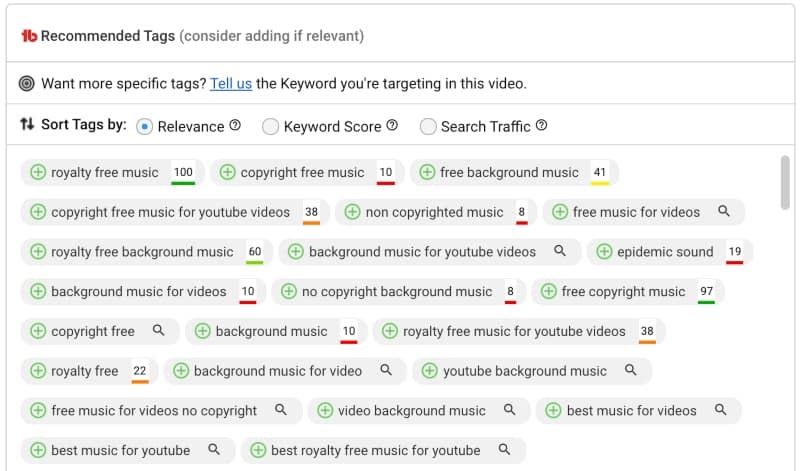Add 'youtube background music' tag plus icon
Viewport: 800px width, 471px height.
(x=430, y=370)
